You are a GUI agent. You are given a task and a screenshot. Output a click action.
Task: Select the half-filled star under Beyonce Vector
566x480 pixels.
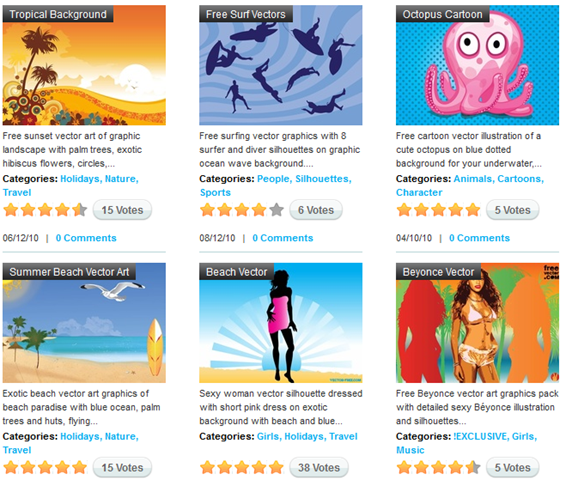tap(473, 467)
